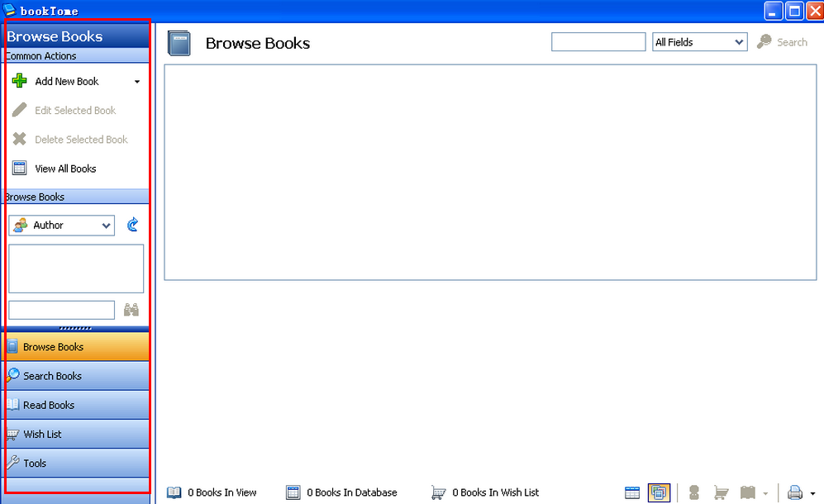Open the Add New Book dropdown arrow
Screen dimensions: 824x504
pyautogui.click(x=137, y=82)
